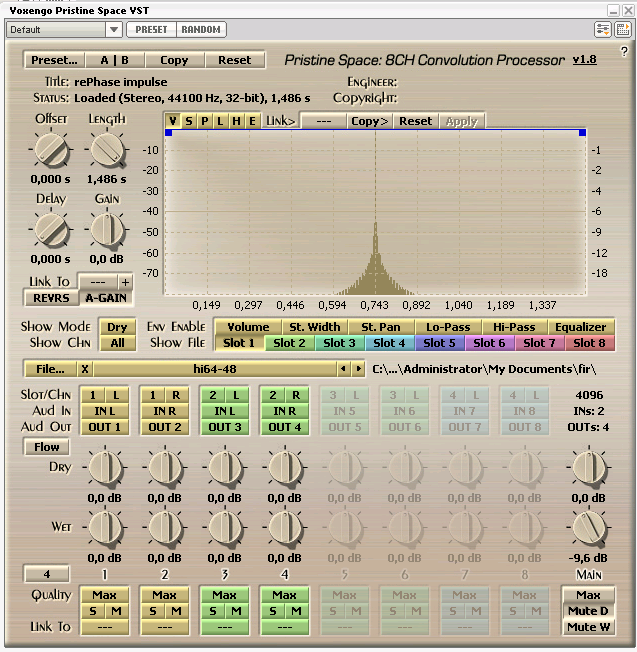
Task: Open the Default preset dropdown arrow
Action: tap(113, 30)
